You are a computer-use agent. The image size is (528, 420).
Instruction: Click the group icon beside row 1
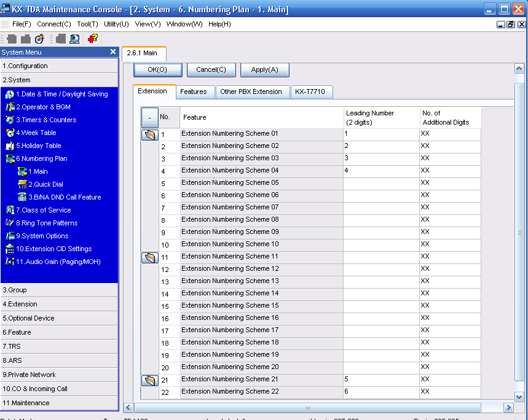150,135
